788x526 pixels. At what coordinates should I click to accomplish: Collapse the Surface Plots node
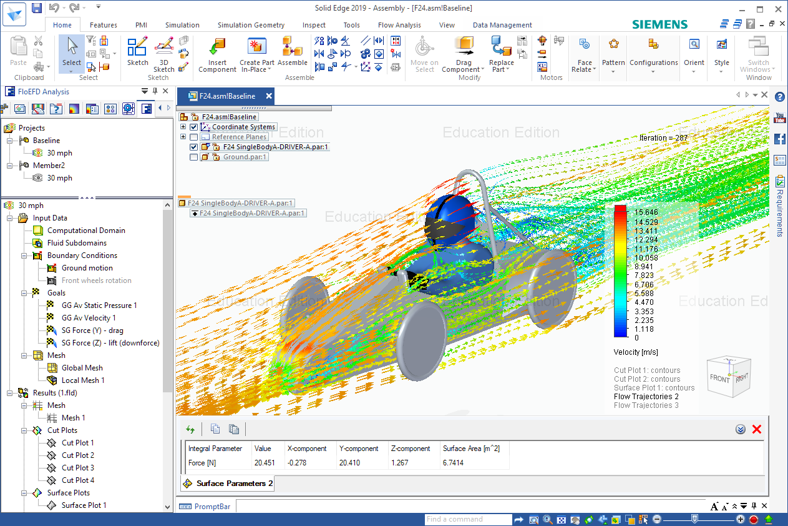coord(24,493)
